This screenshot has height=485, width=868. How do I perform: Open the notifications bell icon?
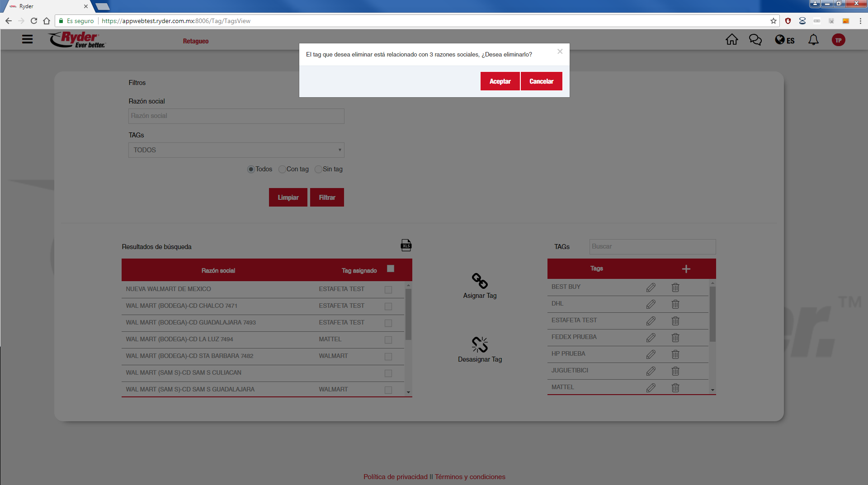coord(813,40)
